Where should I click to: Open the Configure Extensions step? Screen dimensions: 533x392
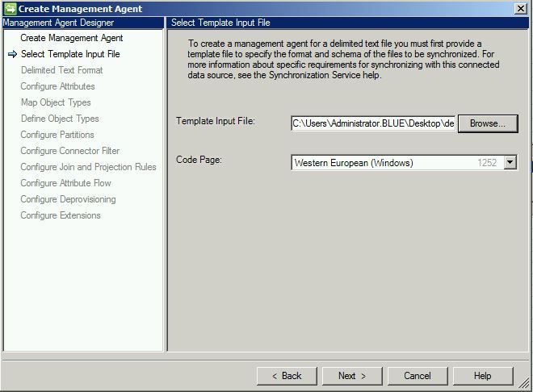[61, 215]
